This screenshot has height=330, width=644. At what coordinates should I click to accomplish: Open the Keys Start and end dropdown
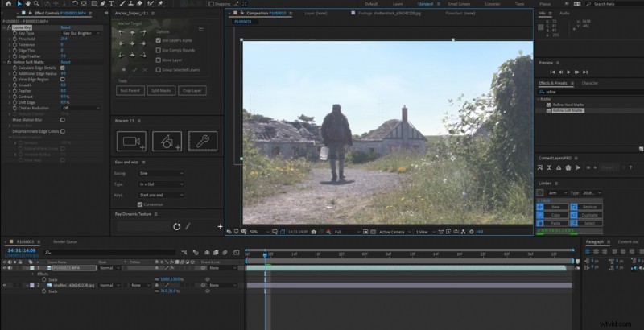pos(161,195)
